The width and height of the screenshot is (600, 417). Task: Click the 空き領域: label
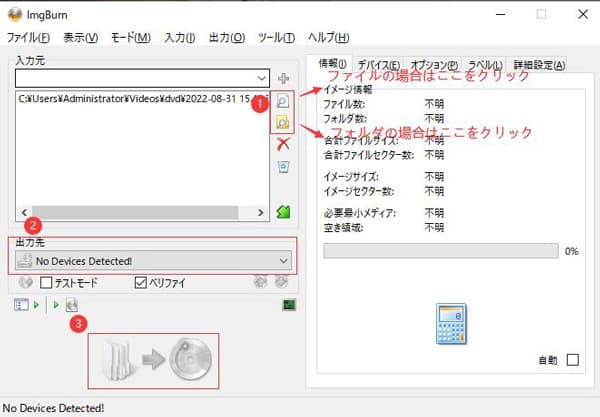[343, 228]
